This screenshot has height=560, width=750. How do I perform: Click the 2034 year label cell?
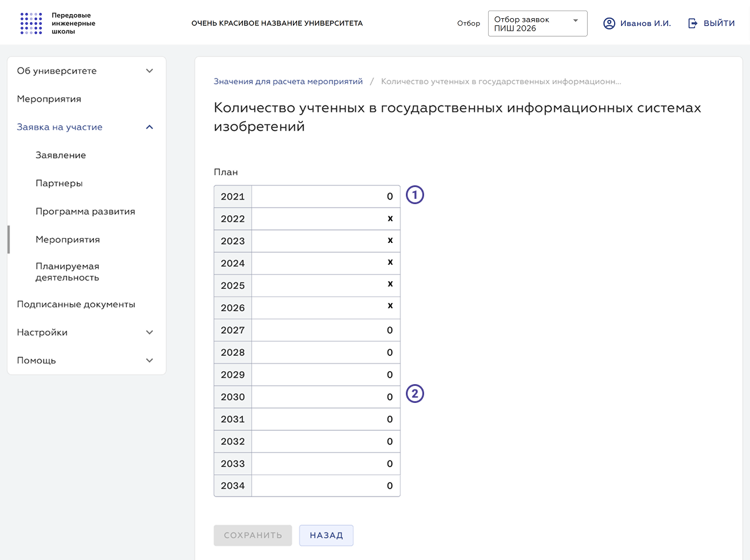(233, 486)
